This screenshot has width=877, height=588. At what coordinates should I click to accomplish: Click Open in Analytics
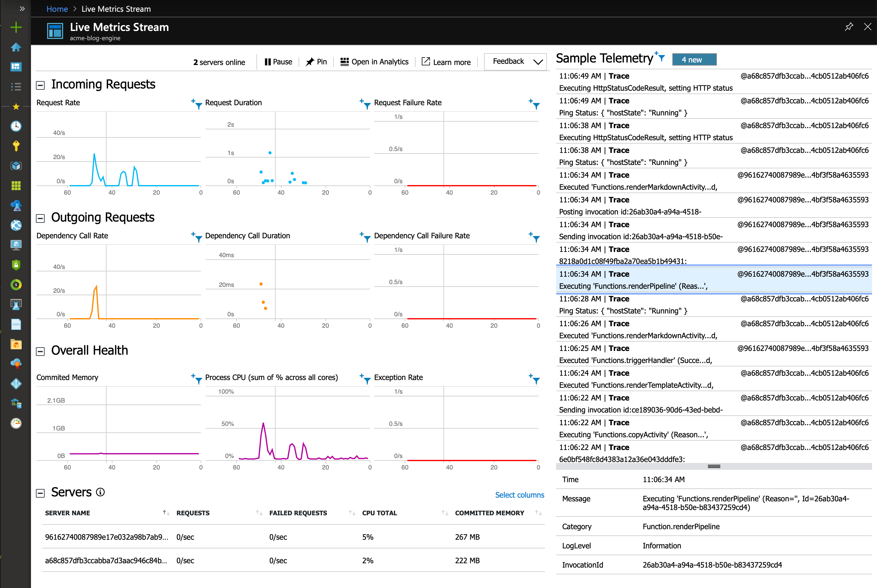[374, 62]
